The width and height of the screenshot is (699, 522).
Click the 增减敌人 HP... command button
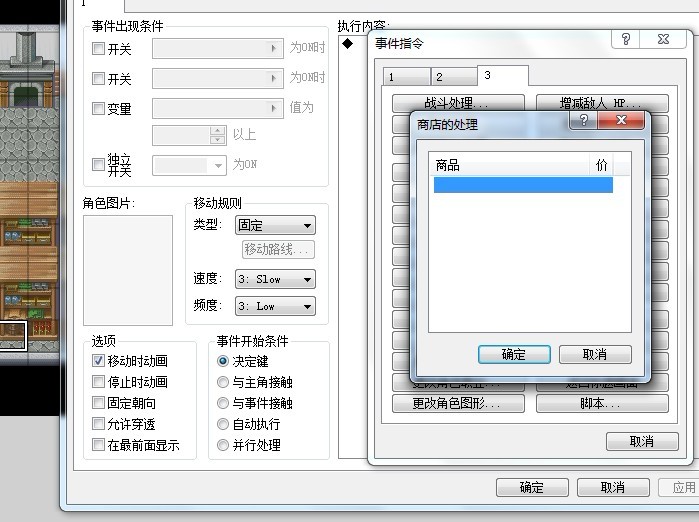(602, 103)
